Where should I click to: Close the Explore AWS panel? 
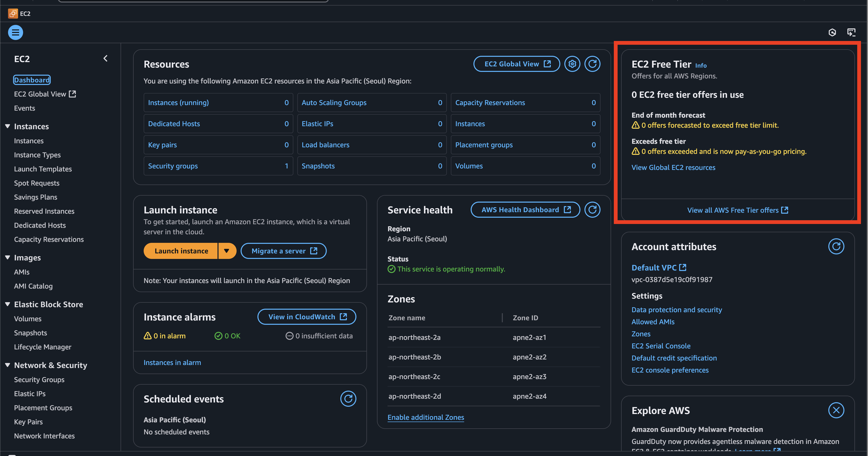click(836, 410)
